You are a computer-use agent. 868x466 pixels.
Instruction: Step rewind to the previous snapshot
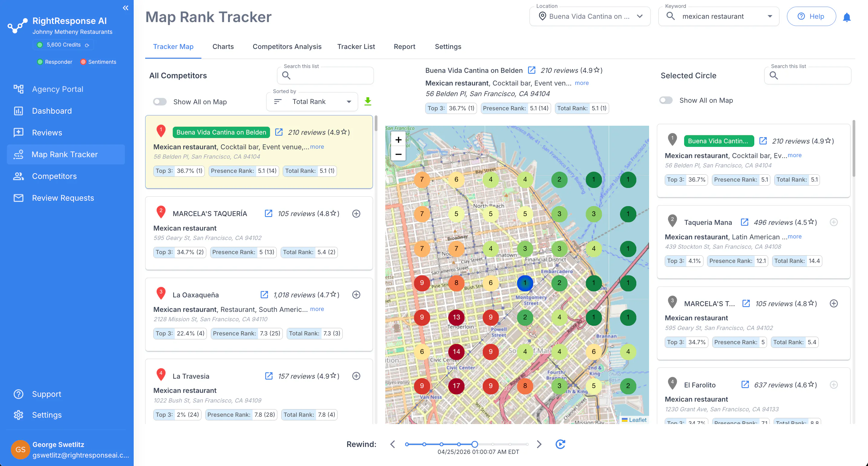tap(393, 444)
